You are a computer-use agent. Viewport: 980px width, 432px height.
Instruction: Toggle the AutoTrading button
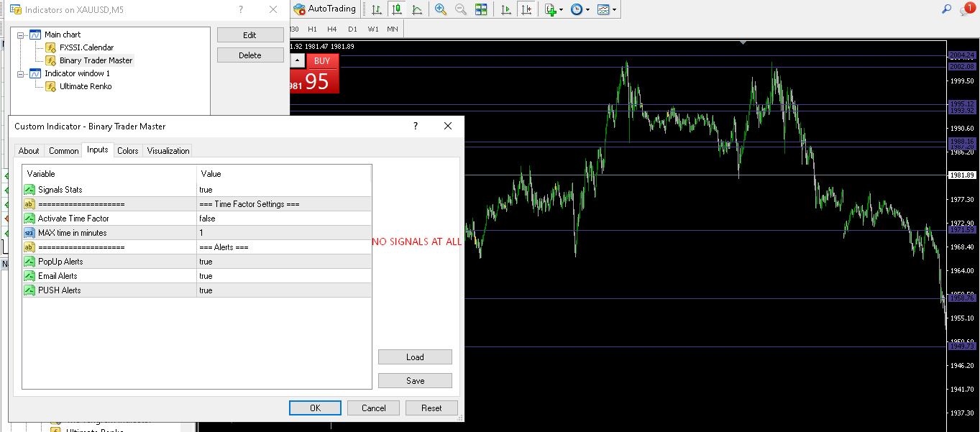(x=324, y=9)
